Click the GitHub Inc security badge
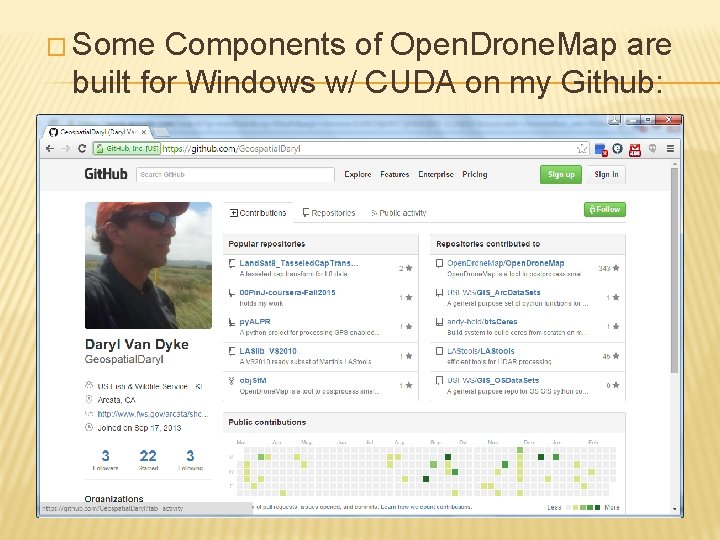Viewport: 720px width, 540px height. pos(126,148)
